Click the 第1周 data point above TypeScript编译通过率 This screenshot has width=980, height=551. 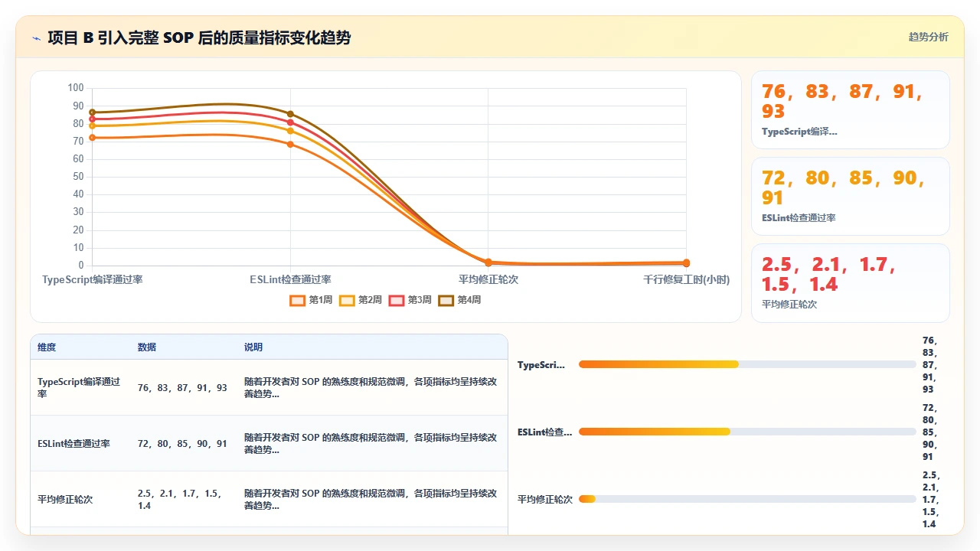pos(92,138)
